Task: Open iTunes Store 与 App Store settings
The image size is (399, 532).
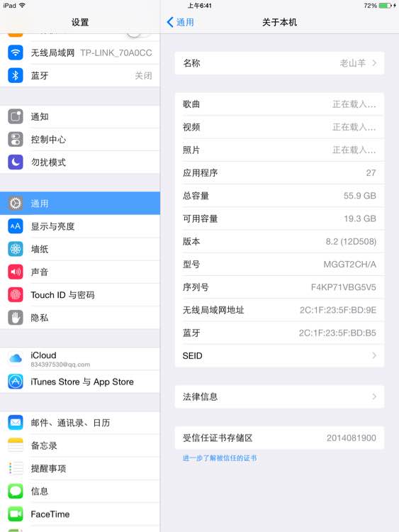Action: 80,382
